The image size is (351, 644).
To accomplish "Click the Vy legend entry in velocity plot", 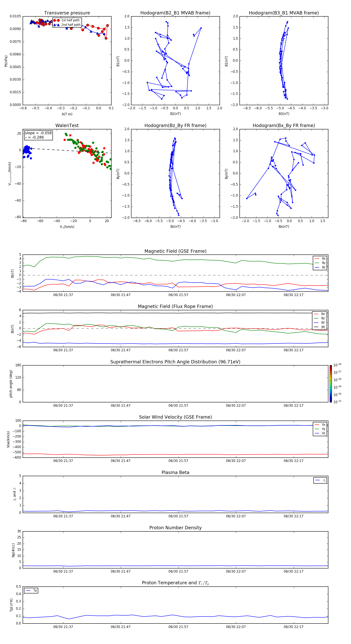I will pyautogui.click(x=320, y=429).
